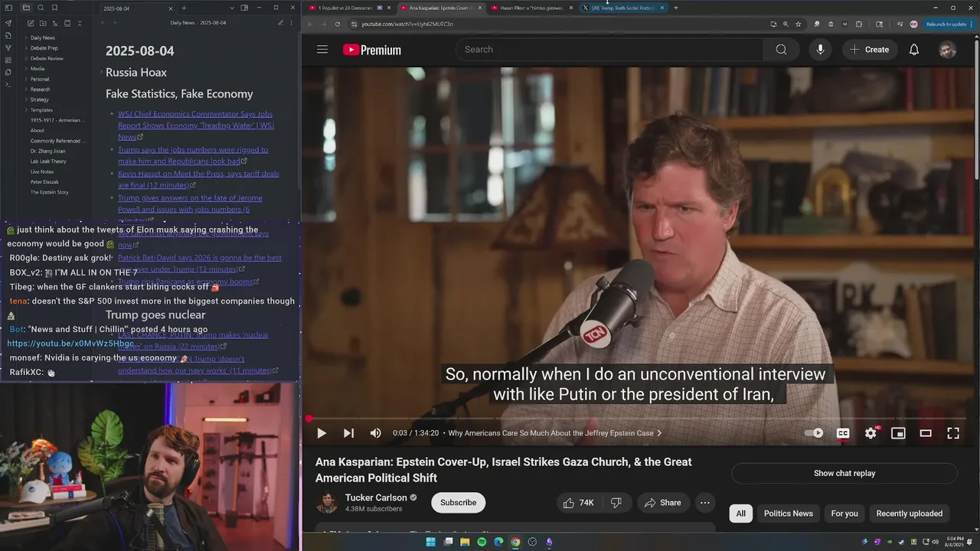This screenshot has height=551, width=980.
Task: Click Obsidian new folder icon
Action: pos(41,24)
